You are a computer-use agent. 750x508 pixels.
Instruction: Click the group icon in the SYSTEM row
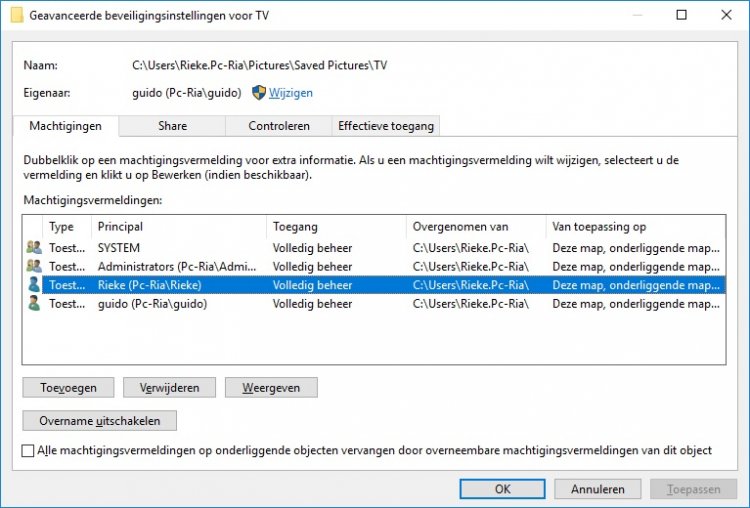[34, 248]
